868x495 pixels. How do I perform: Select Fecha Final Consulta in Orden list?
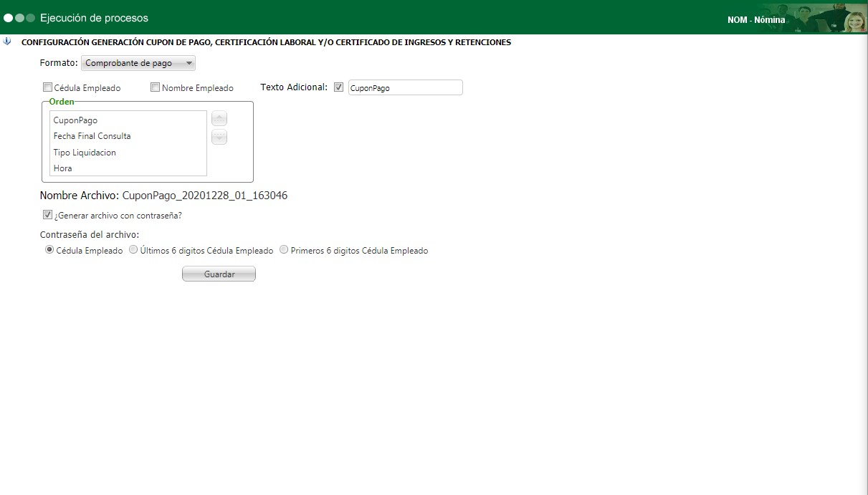128,136
